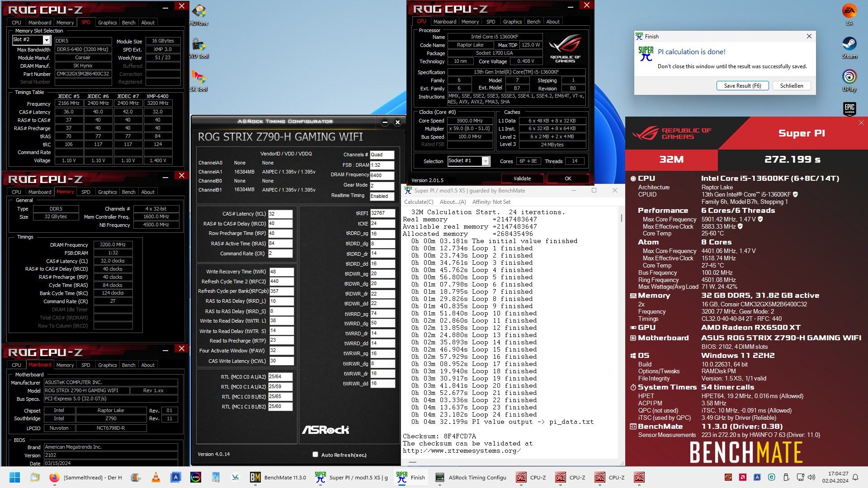Open the WD Tool desktop shortcut
The width and height of the screenshot is (868, 488).
[x=198, y=48]
